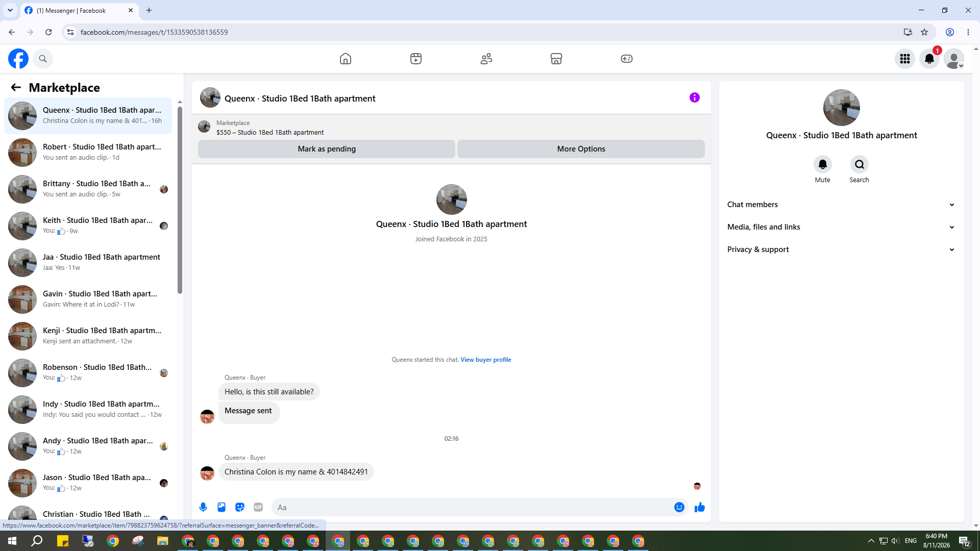Reload the page in Chrome
Viewport: 980px width, 551px height.
48,32
